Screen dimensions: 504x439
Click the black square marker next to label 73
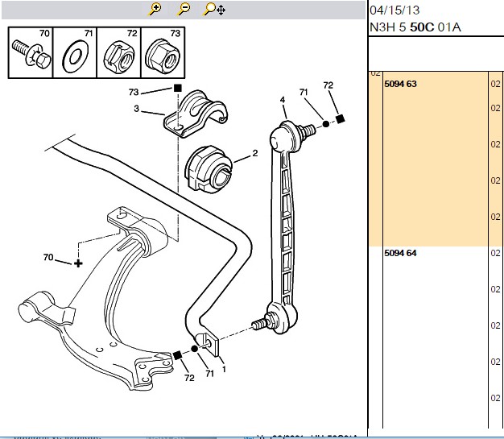[178, 88]
